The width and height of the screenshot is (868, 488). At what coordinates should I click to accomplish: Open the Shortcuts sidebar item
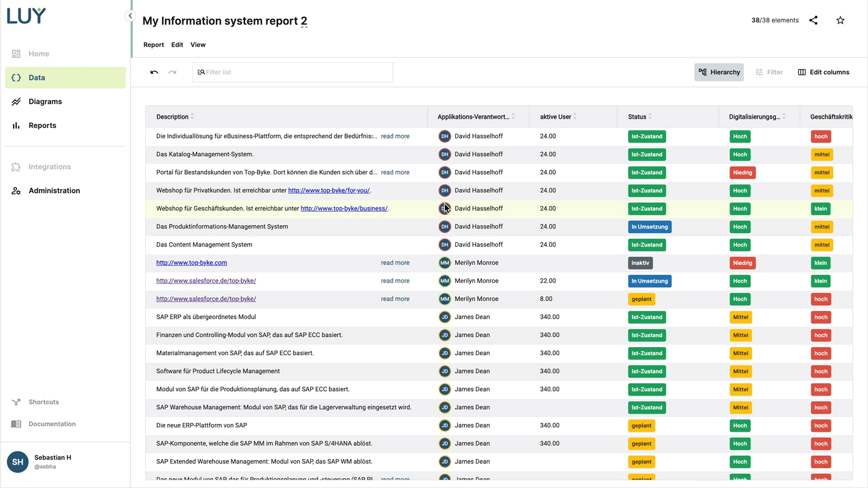click(x=43, y=402)
